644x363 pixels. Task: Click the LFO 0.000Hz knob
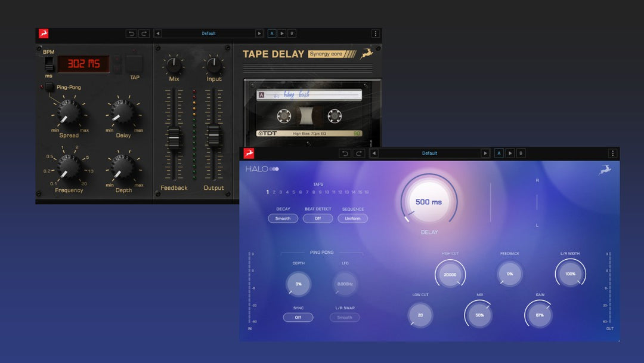pyautogui.click(x=345, y=284)
